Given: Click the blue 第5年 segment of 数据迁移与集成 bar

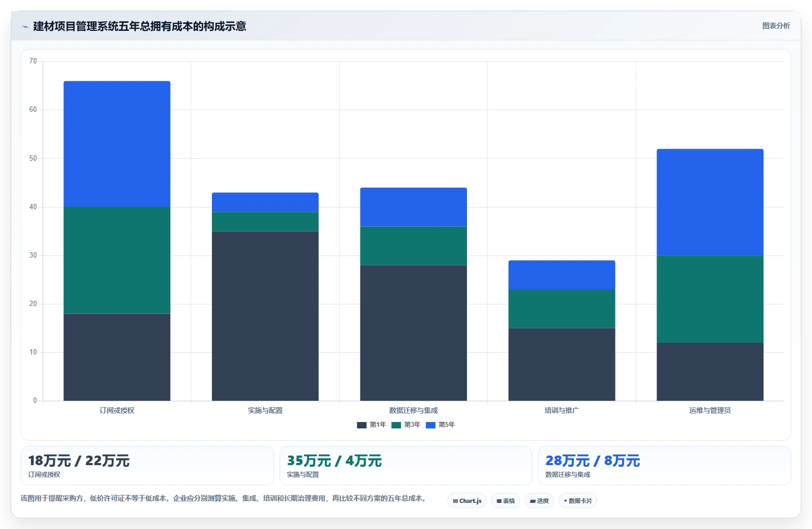Looking at the screenshot, I should click(413, 207).
